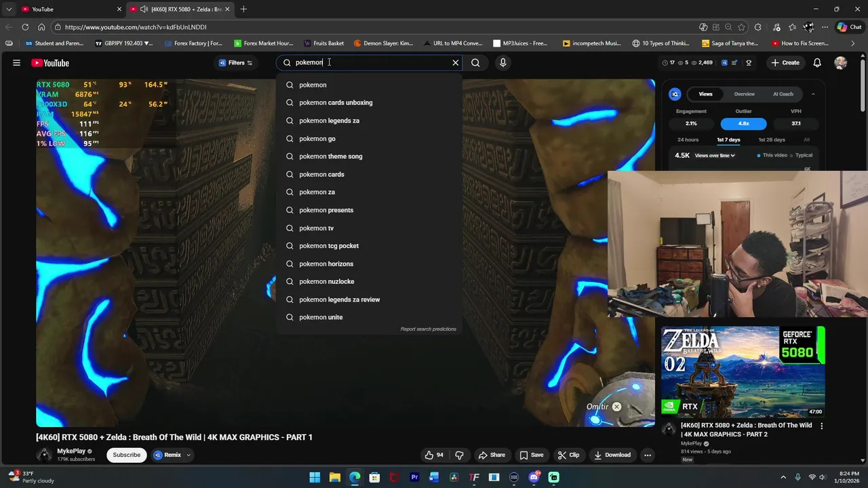
Task: Click the Create button
Action: point(785,62)
